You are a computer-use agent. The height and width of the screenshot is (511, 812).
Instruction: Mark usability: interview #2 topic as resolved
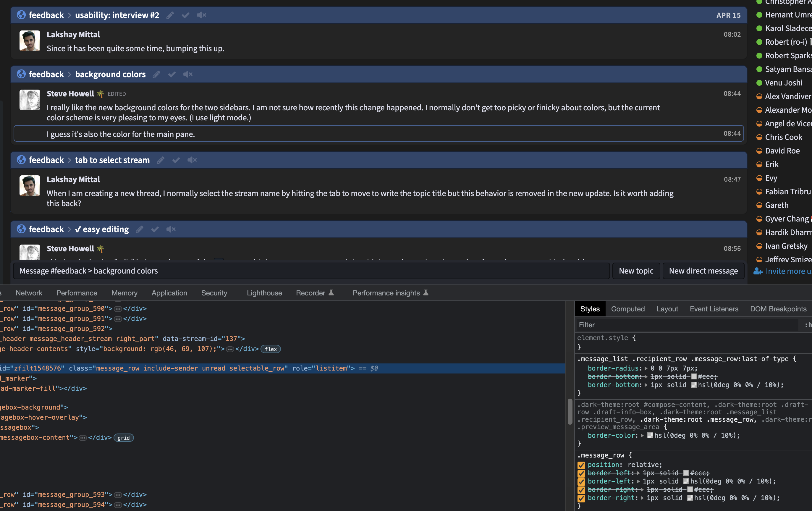coord(185,15)
